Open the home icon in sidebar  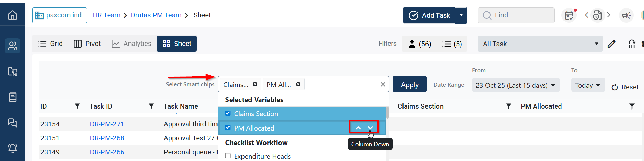pos(13,15)
